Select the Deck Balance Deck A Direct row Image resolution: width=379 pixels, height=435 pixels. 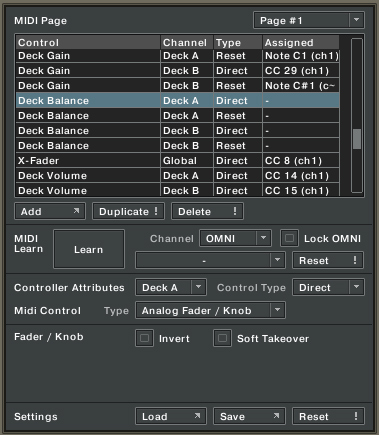coord(178,101)
